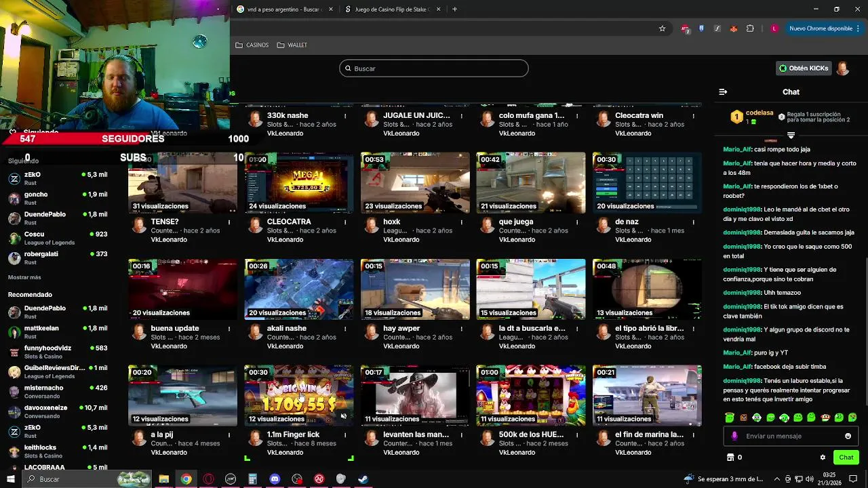Send message with green Chat button

coord(846,457)
